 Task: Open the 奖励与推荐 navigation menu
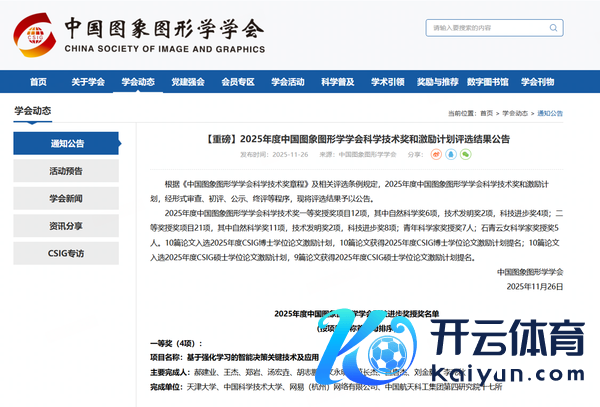click(437, 82)
